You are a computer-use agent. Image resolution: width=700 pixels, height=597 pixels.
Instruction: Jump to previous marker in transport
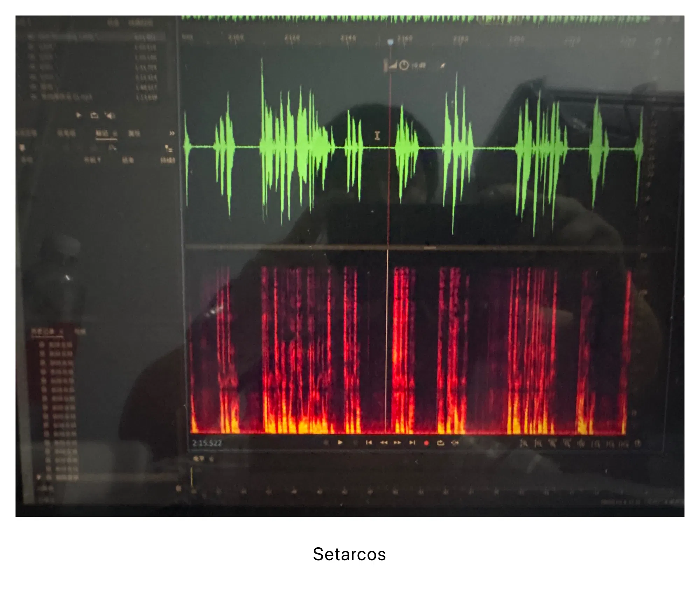point(369,443)
